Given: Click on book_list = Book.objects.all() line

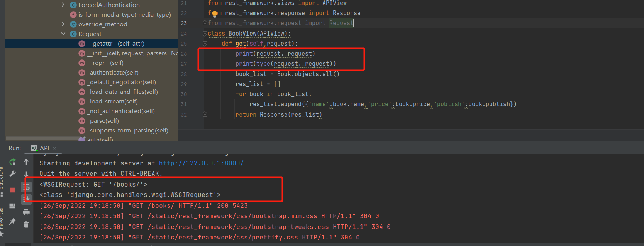Looking at the screenshot, I should click(x=287, y=74).
